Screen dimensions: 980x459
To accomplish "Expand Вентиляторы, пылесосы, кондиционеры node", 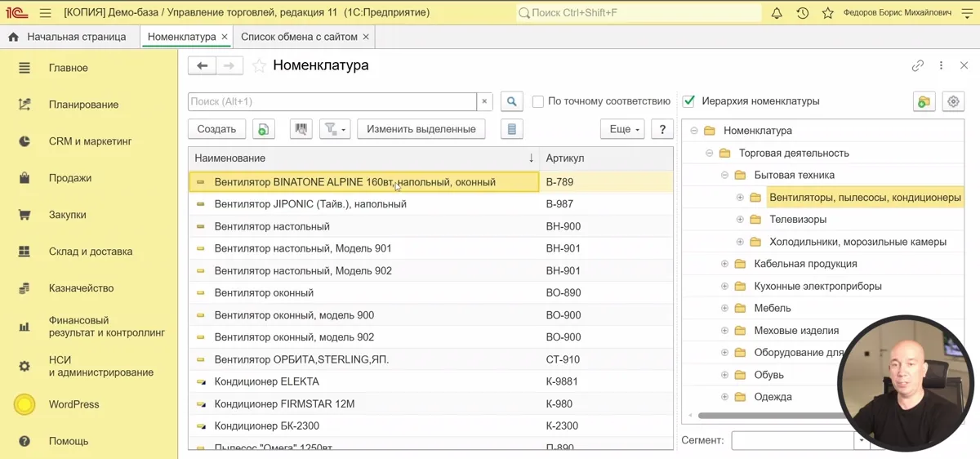I will 740,197.
